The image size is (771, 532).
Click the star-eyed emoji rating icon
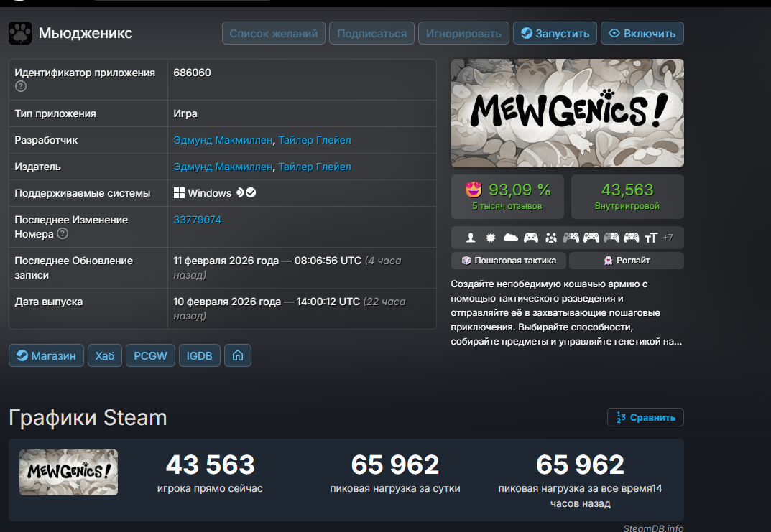coord(474,190)
